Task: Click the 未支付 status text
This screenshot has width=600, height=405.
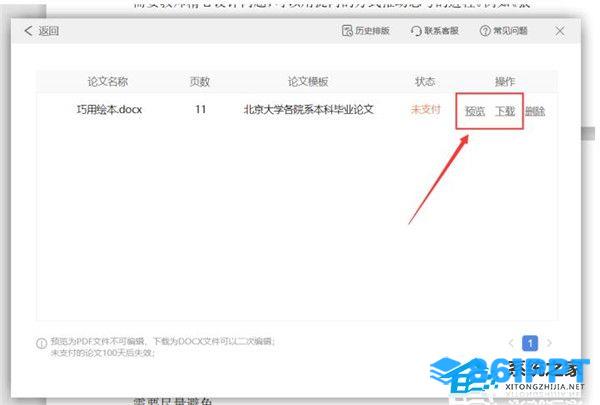Action: tap(425, 109)
